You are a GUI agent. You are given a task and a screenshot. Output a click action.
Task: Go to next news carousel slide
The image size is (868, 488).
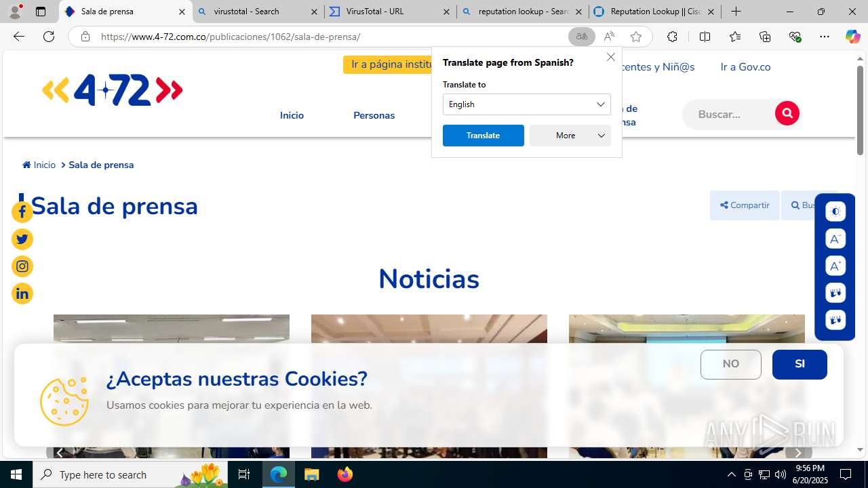798,453
